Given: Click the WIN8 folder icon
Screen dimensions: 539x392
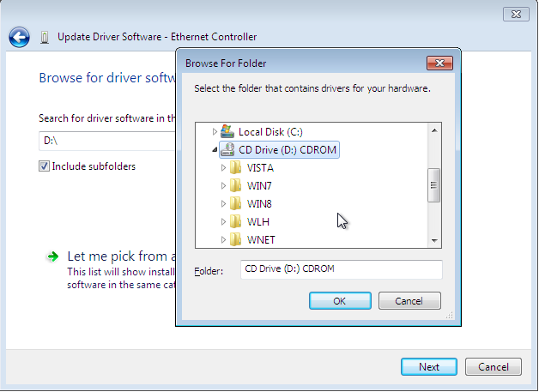Looking at the screenshot, I should [x=235, y=204].
